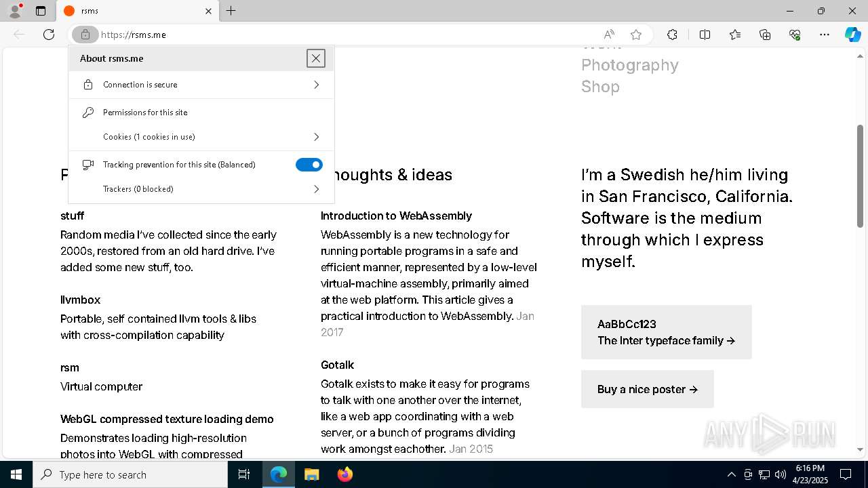Open the Photography nav link

(x=630, y=65)
